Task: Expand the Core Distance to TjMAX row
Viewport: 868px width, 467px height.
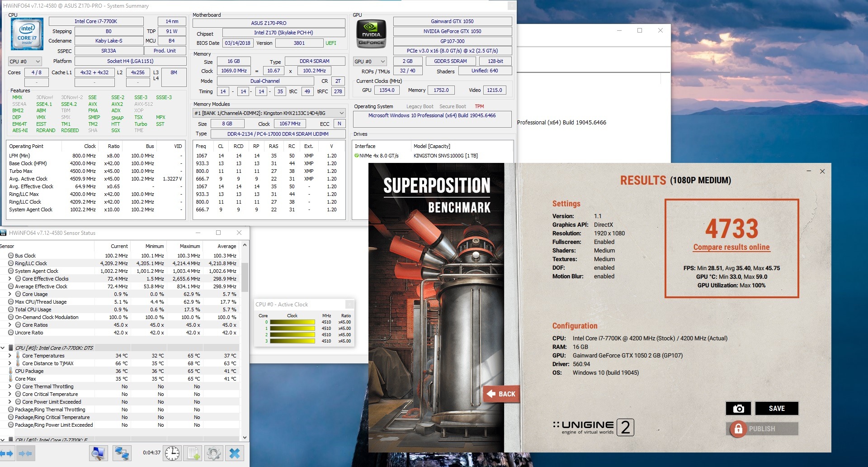Action: pos(10,363)
